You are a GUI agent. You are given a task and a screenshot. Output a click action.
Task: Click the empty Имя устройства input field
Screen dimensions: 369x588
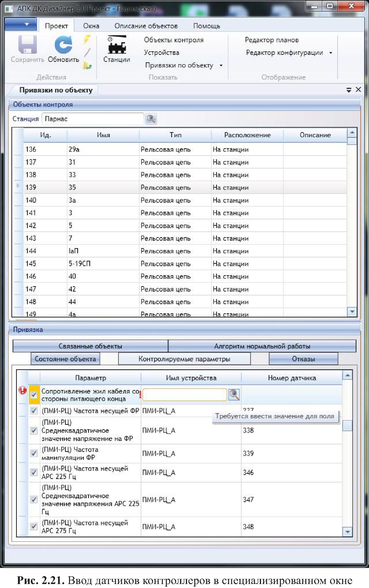click(184, 394)
